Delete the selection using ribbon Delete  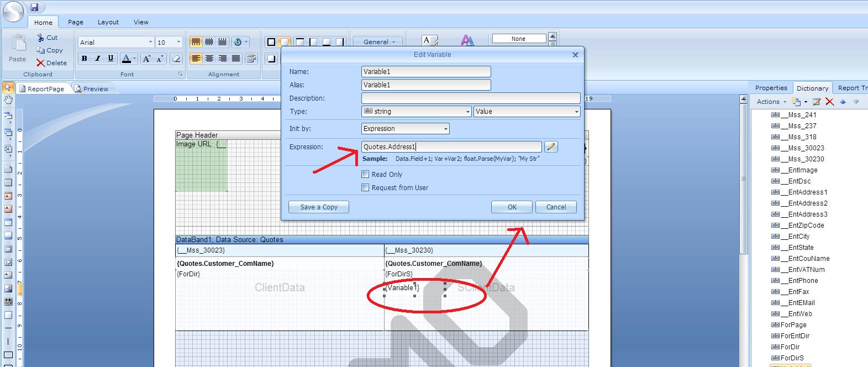(51, 63)
